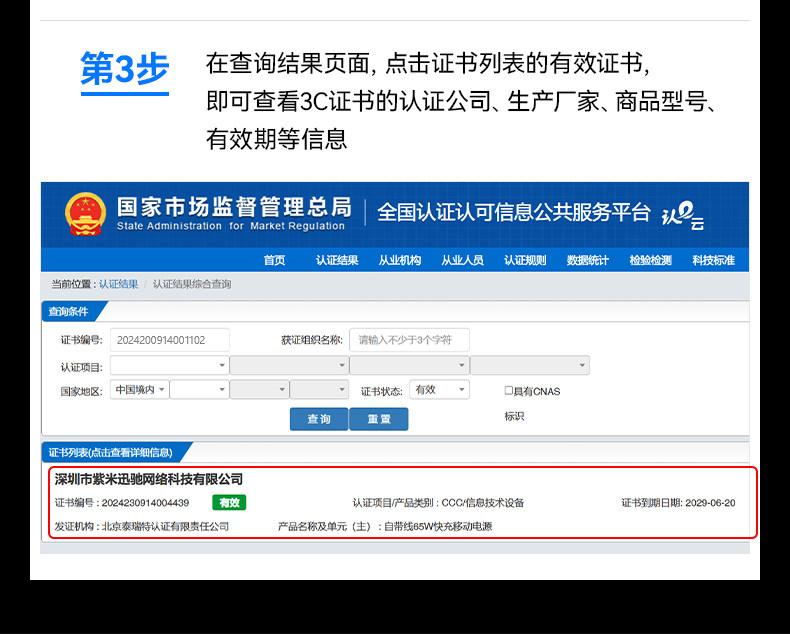Open the 检验检测 menu item
This screenshot has height=634, width=790.
tap(650, 260)
